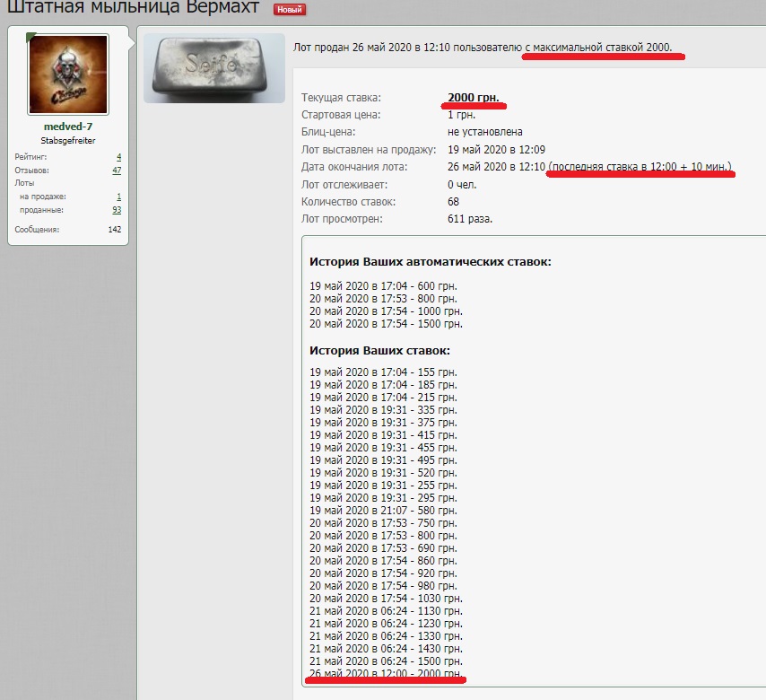
Task: View the seller's lots on sale count 1
Action: [x=118, y=197]
